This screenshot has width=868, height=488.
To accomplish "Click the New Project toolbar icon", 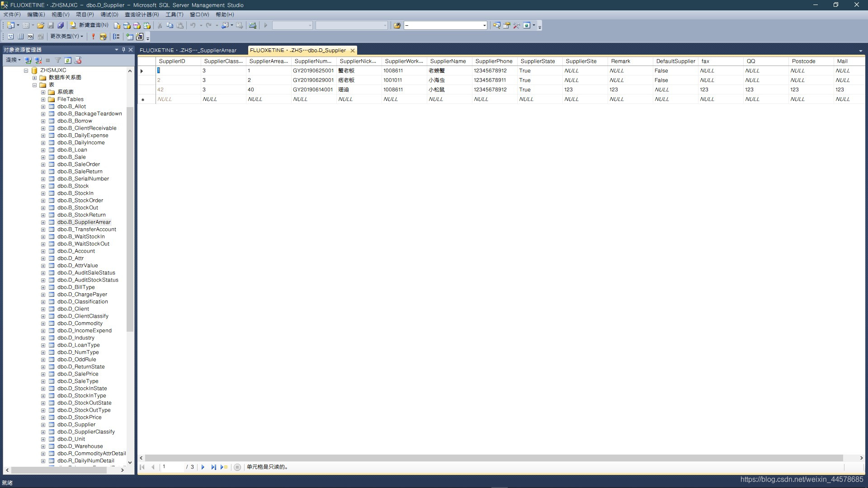I will click(11, 25).
